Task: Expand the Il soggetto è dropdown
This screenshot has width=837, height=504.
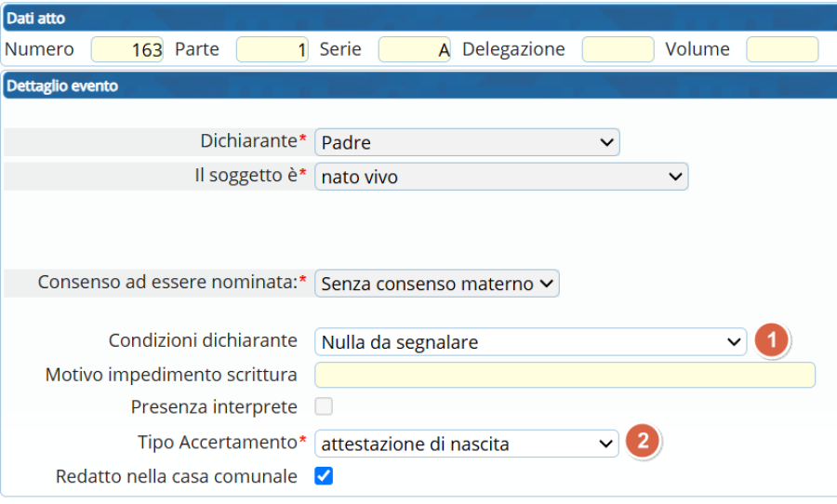Action: [x=501, y=176]
